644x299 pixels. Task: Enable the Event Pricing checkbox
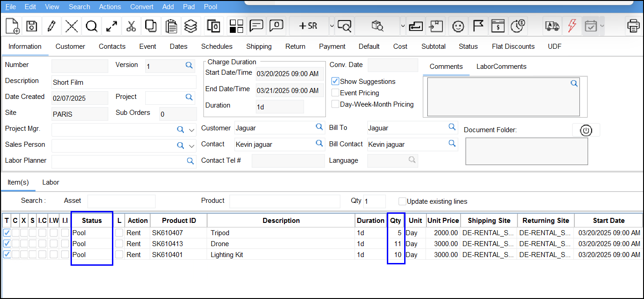pos(335,93)
